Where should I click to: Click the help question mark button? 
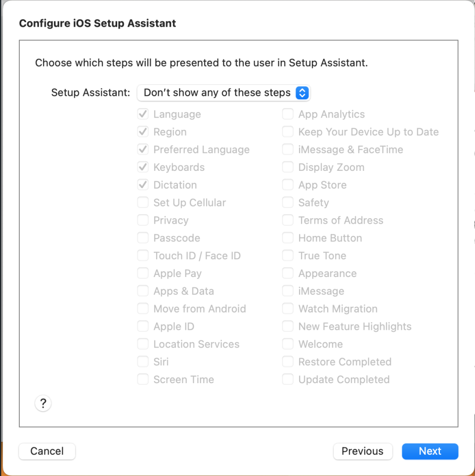click(x=43, y=403)
